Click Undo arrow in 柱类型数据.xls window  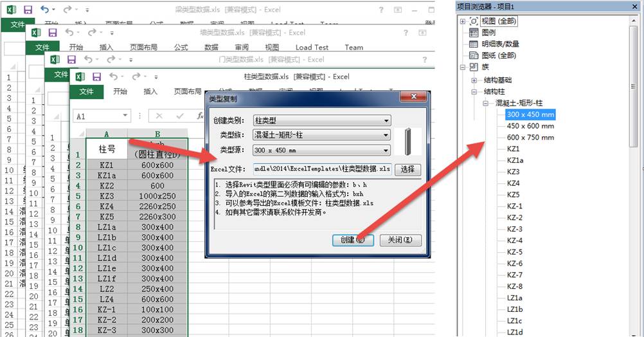[x=114, y=77]
